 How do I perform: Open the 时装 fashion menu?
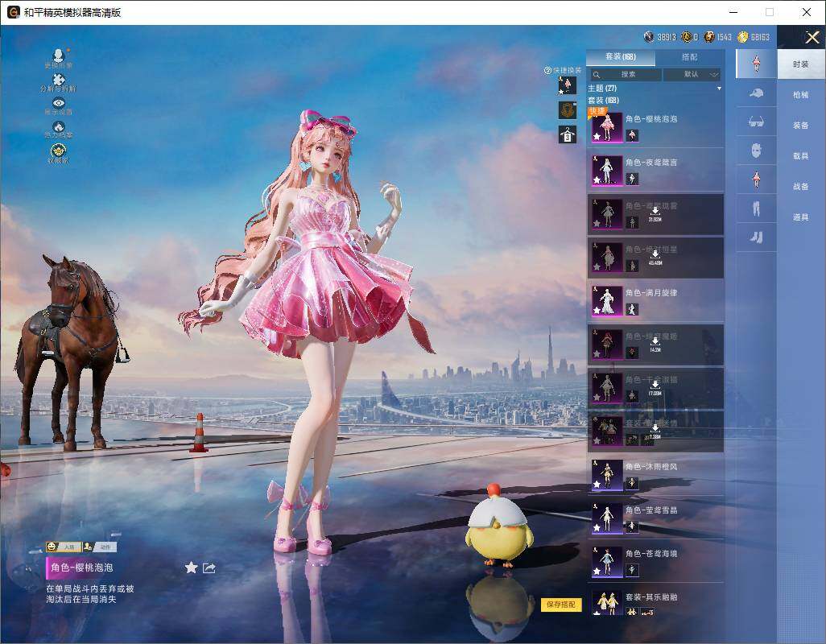click(801, 64)
